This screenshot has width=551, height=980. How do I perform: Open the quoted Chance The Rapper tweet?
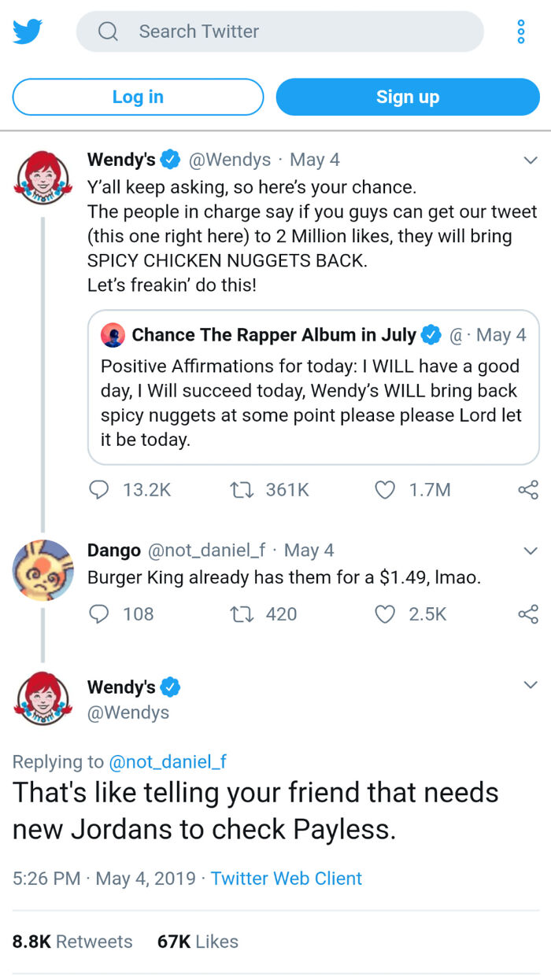pos(313,392)
